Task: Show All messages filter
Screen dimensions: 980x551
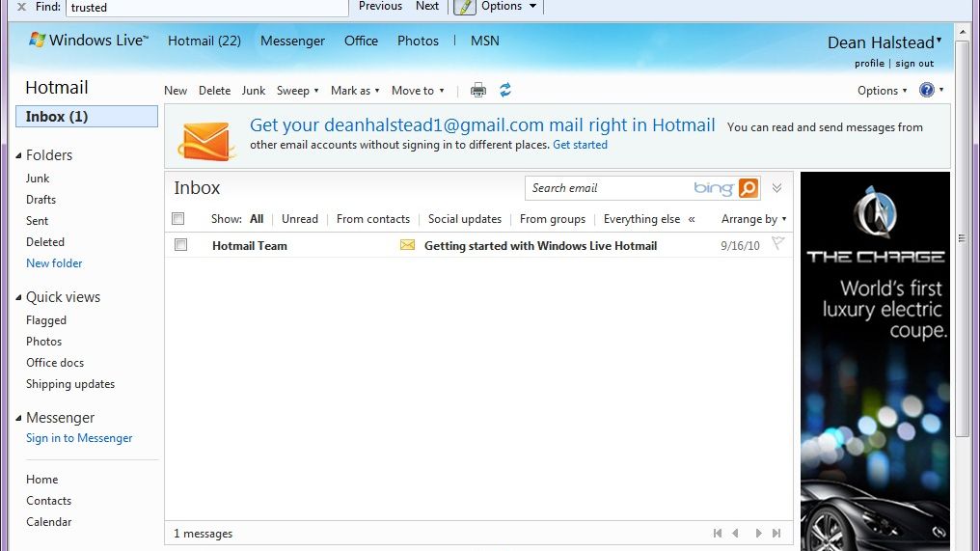Action: click(x=257, y=219)
